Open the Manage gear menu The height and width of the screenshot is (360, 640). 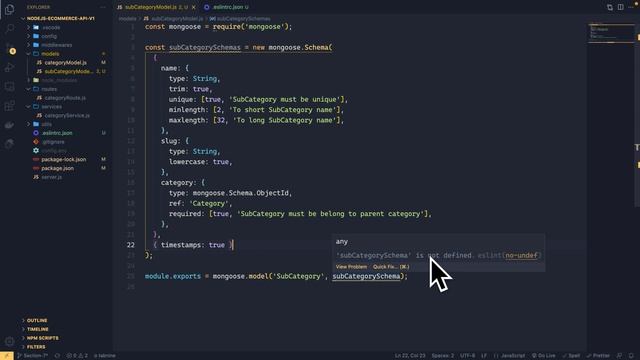[10, 341]
